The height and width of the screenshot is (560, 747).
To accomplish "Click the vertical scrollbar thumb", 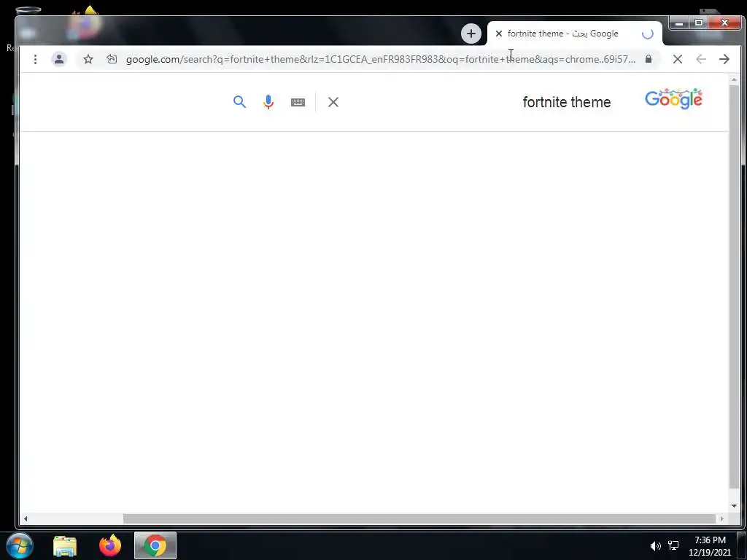I will (734, 287).
